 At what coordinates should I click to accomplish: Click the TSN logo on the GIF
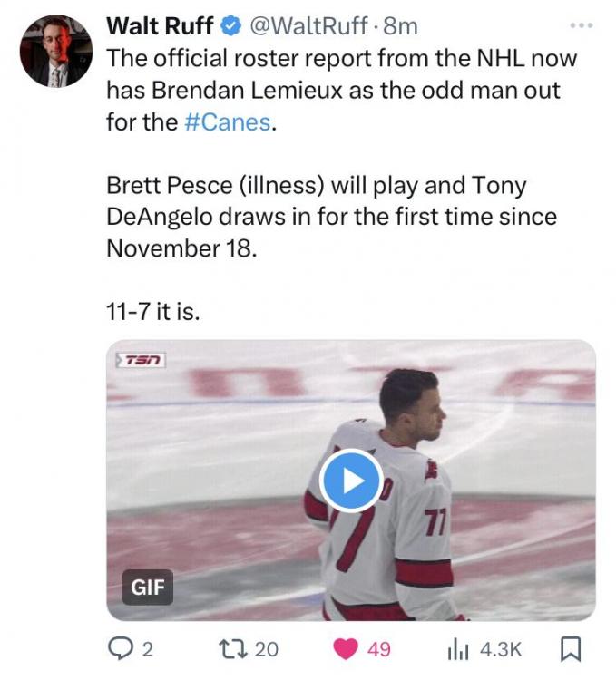tap(142, 360)
